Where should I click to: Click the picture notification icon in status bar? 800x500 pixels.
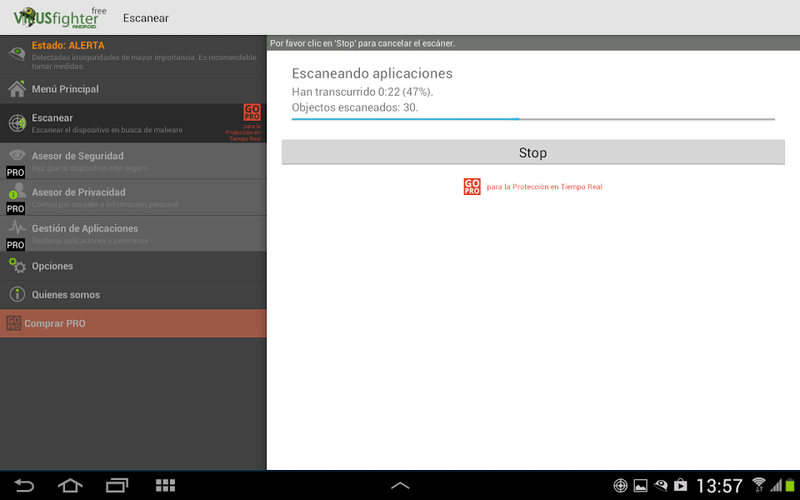tap(640, 485)
